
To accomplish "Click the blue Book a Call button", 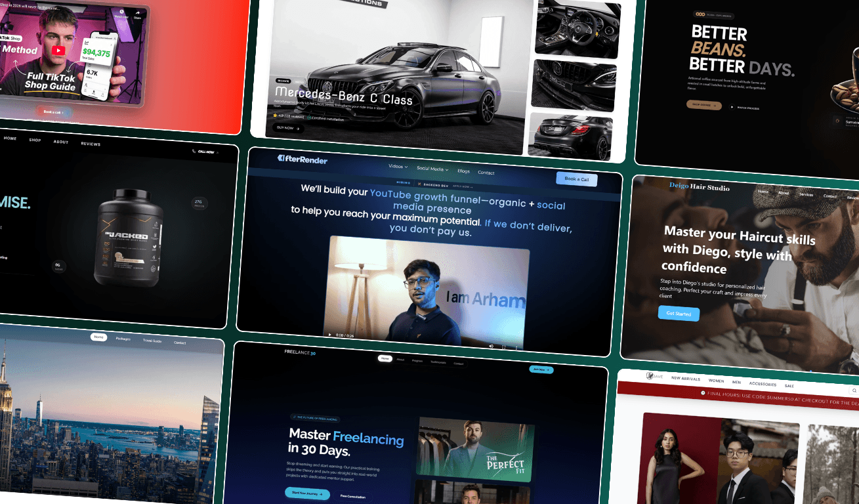I will pos(576,179).
